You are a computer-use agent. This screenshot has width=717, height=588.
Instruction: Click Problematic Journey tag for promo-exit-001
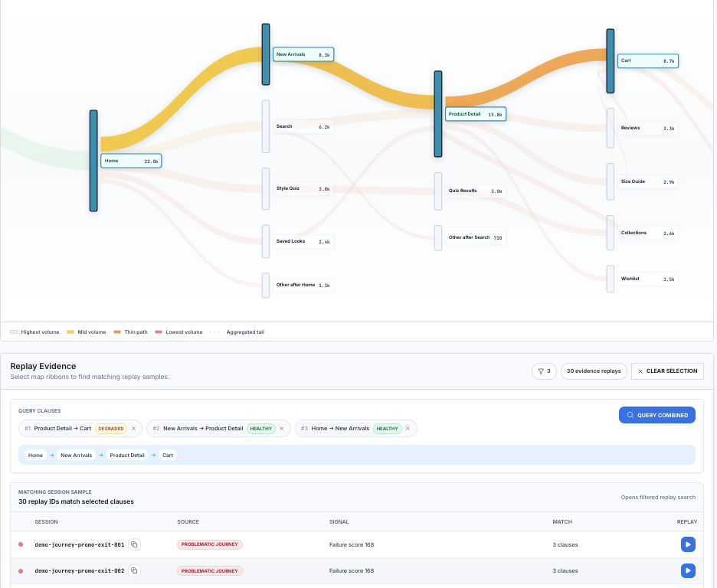[209, 544]
